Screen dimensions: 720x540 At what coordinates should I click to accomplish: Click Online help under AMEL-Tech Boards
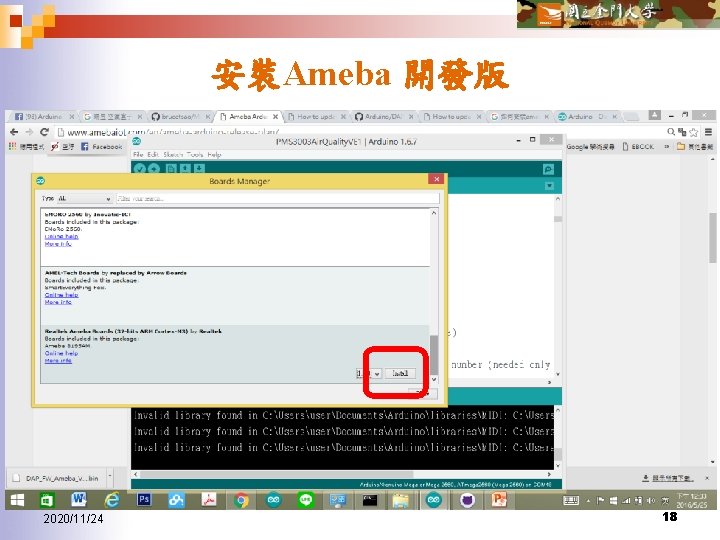point(62,295)
